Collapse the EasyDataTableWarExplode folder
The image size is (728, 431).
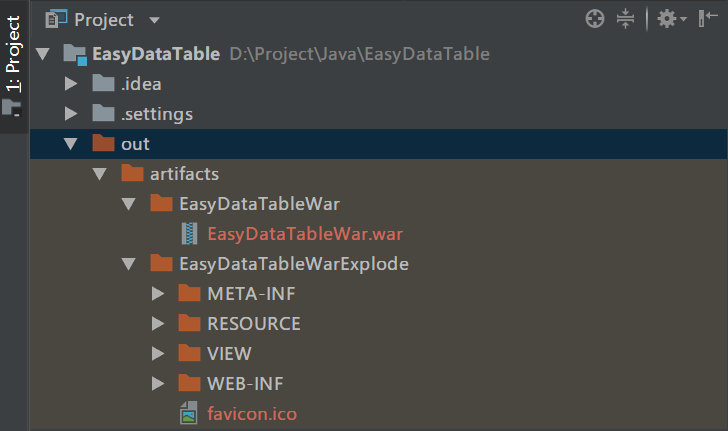tap(128, 264)
